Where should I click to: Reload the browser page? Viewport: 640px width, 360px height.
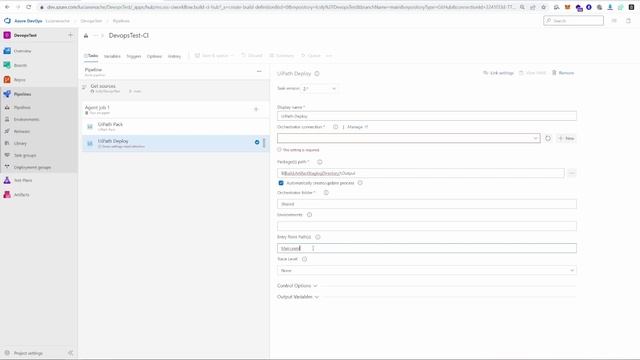[29, 7]
